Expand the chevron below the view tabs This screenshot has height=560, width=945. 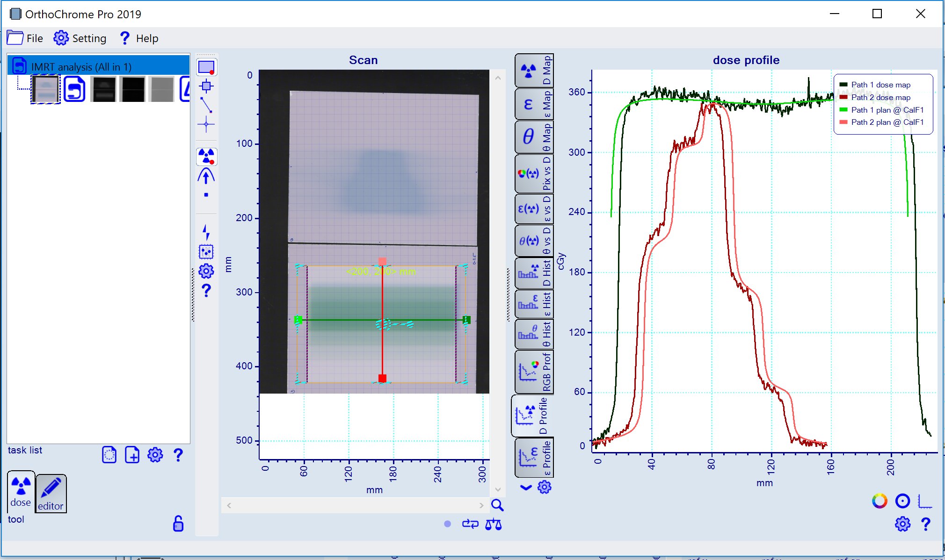point(526,488)
